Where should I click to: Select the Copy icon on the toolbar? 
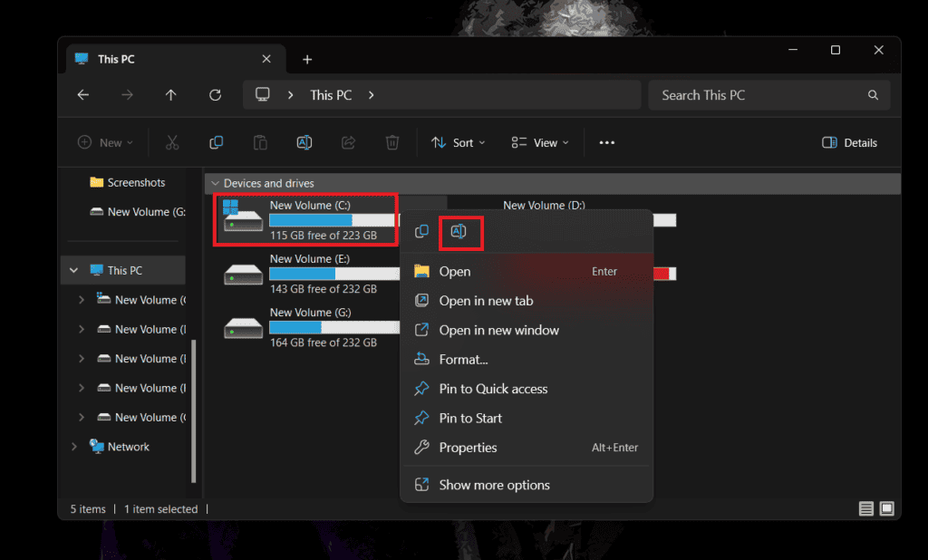216,142
